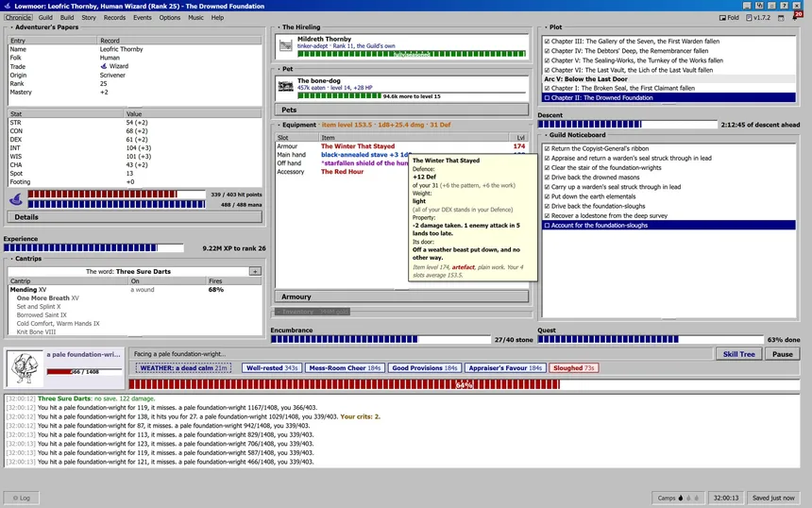The image size is (812, 508).
Task: Toggle checkbox for Return the Copyist-General's ribbon
Action: pos(547,148)
